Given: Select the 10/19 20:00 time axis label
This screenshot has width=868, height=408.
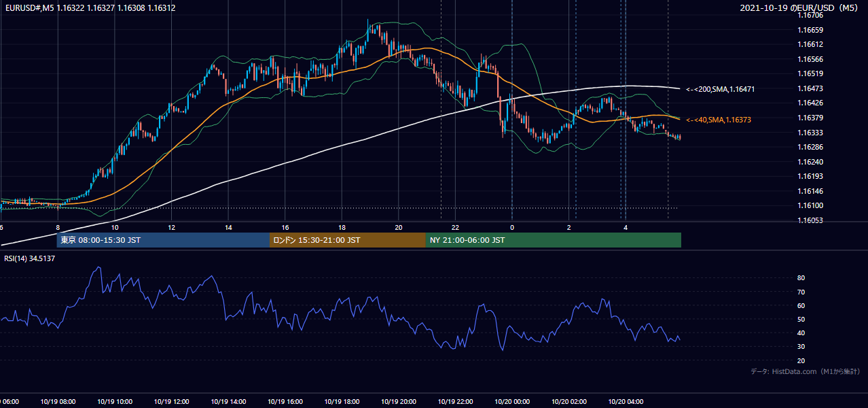Looking at the screenshot, I should (398, 402).
